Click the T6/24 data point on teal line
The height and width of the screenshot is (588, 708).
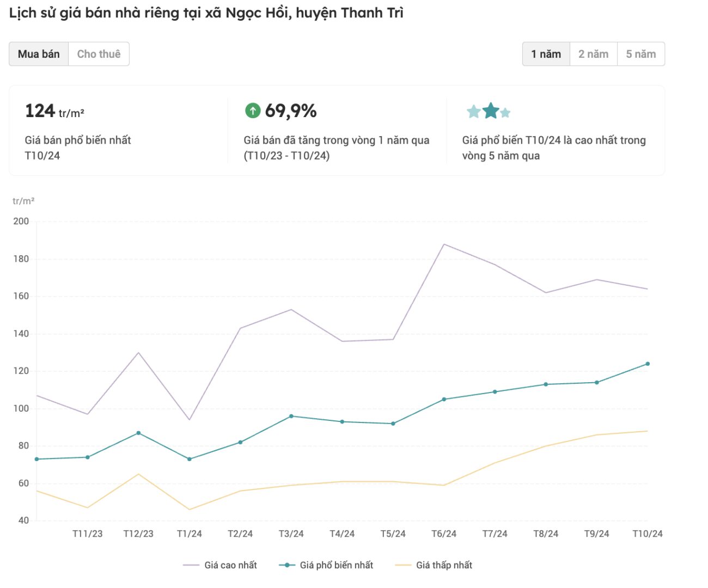coord(444,399)
